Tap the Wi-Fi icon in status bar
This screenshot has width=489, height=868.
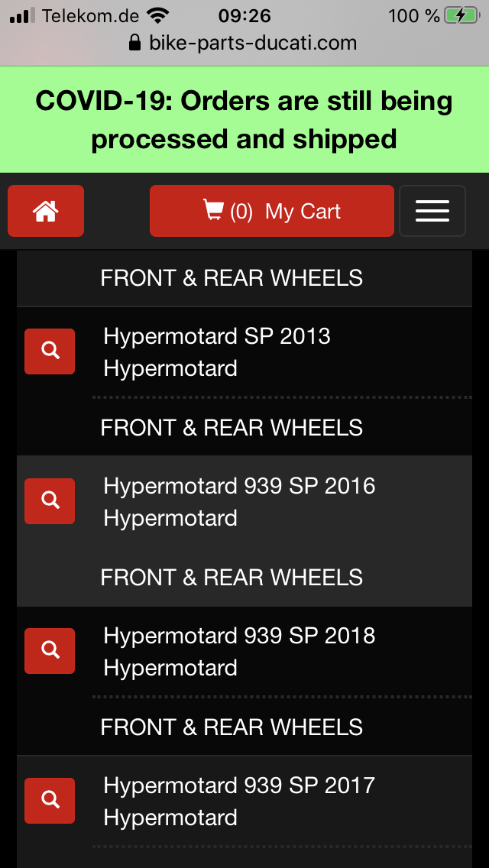(159, 15)
